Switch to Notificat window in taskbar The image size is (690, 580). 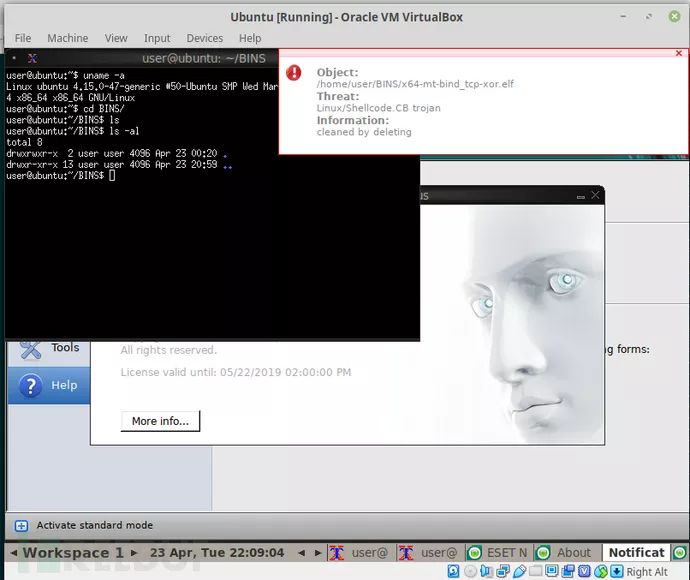pyautogui.click(x=636, y=553)
